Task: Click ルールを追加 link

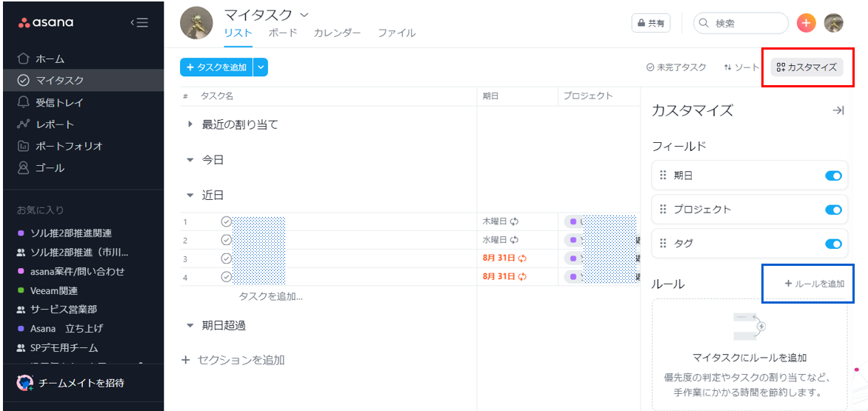Action: click(x=815, y=284)
